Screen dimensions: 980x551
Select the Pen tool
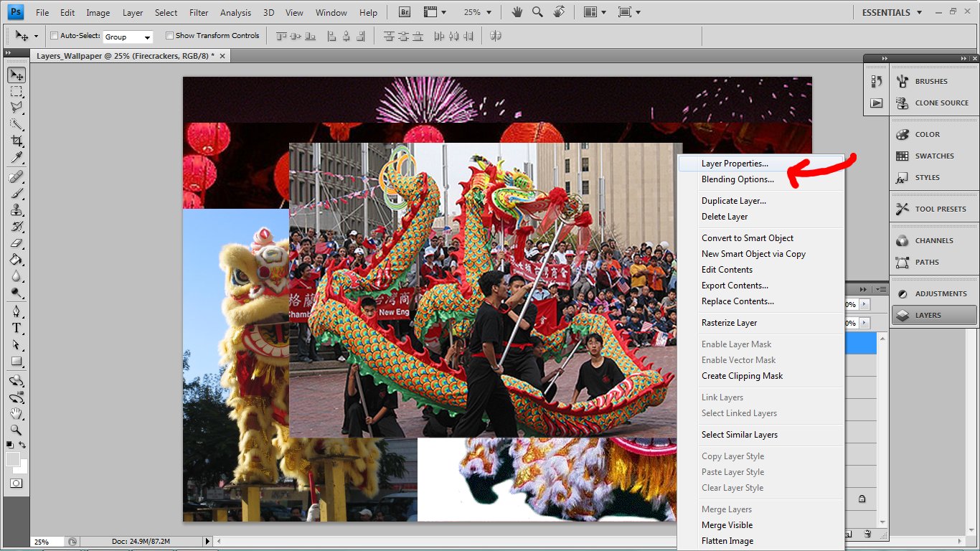17,311
